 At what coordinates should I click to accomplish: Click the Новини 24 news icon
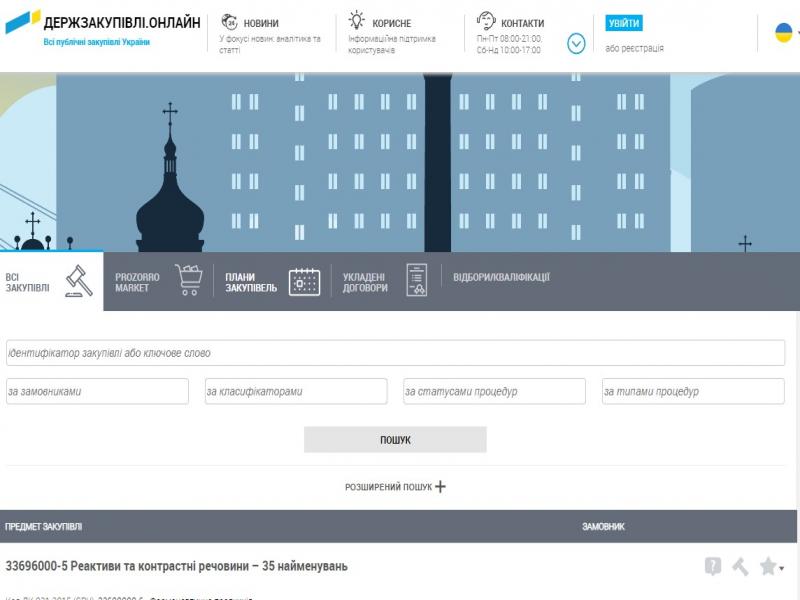tap(230, 22)
